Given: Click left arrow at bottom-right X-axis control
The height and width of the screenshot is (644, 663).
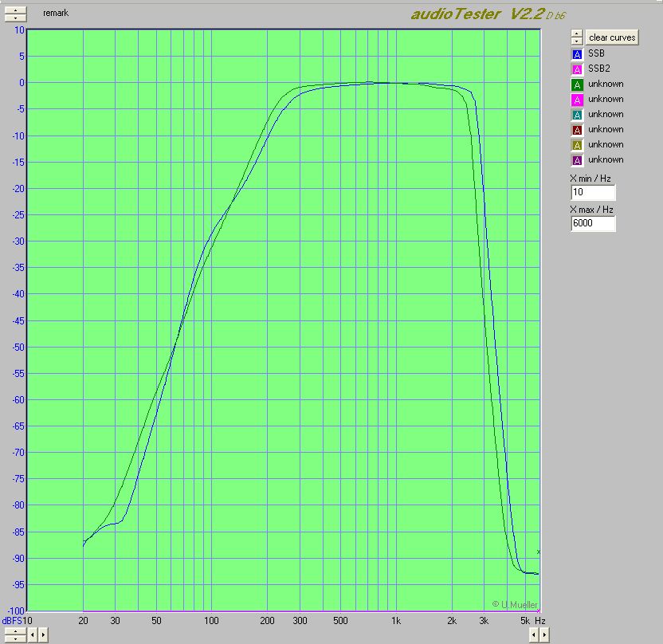Looking at the screenshot, I should (533, 635).
